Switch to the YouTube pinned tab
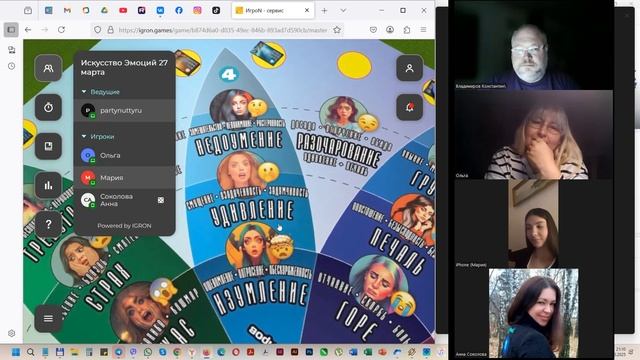640x360 pixels. pyautogui.click(x=123, y=11)
